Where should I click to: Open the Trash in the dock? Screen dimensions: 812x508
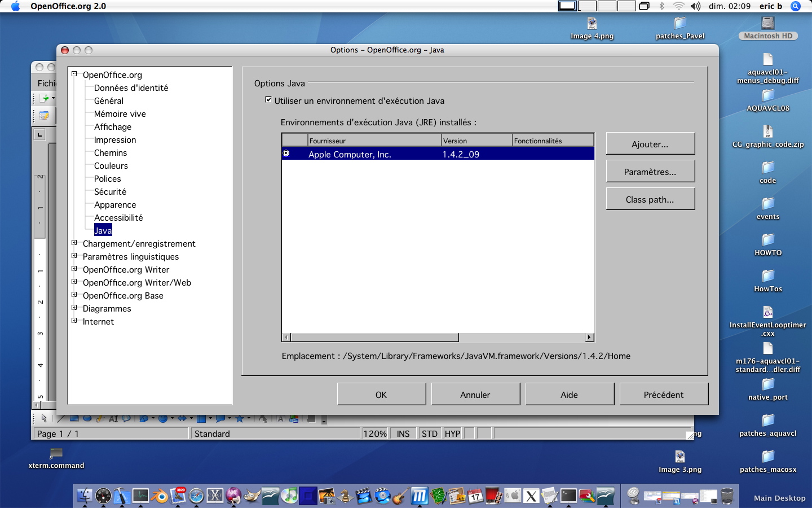coord(727,496)
